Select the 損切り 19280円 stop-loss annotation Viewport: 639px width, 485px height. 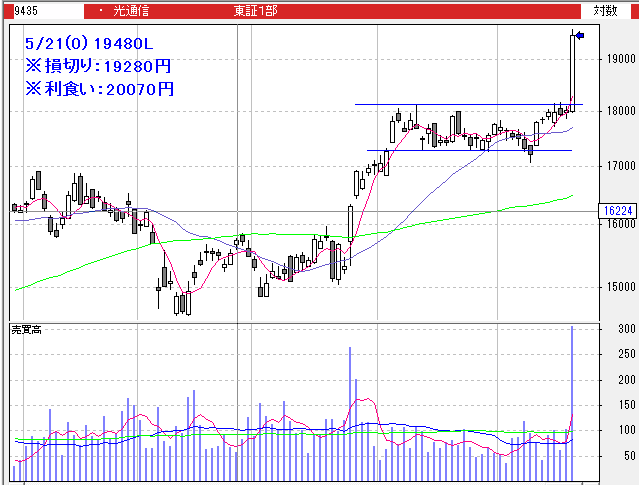coord(98,67)
